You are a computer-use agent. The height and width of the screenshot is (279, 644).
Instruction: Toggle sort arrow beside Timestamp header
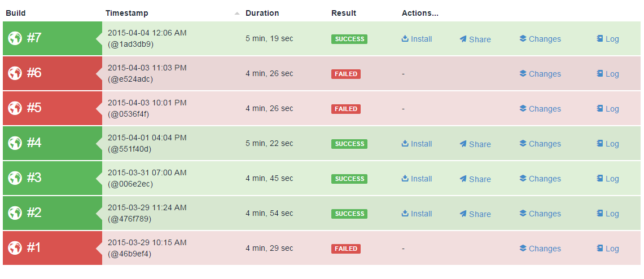[237, 14]
